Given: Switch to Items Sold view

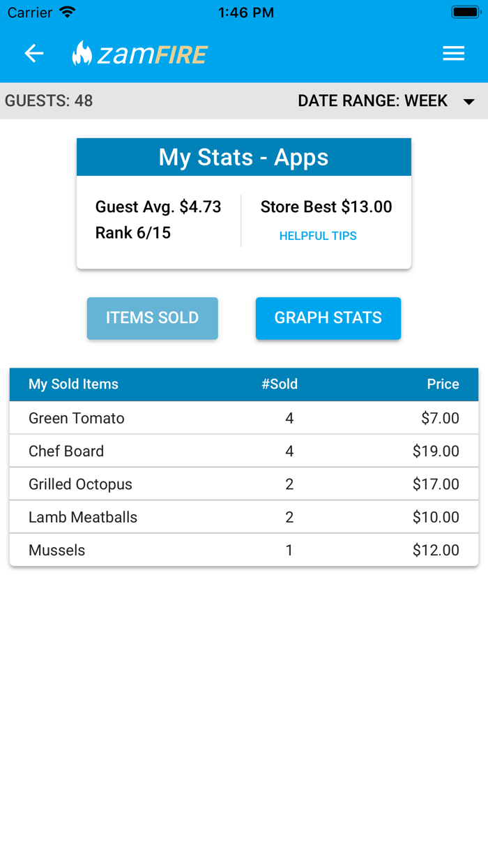Looking at the screenshot, I should coord(152,318).
